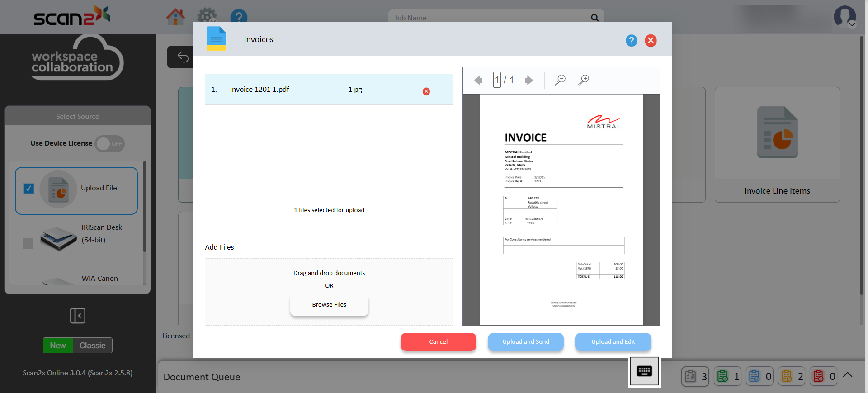
Task: Switch to the Classic view tab
Action: coord(92,346)
